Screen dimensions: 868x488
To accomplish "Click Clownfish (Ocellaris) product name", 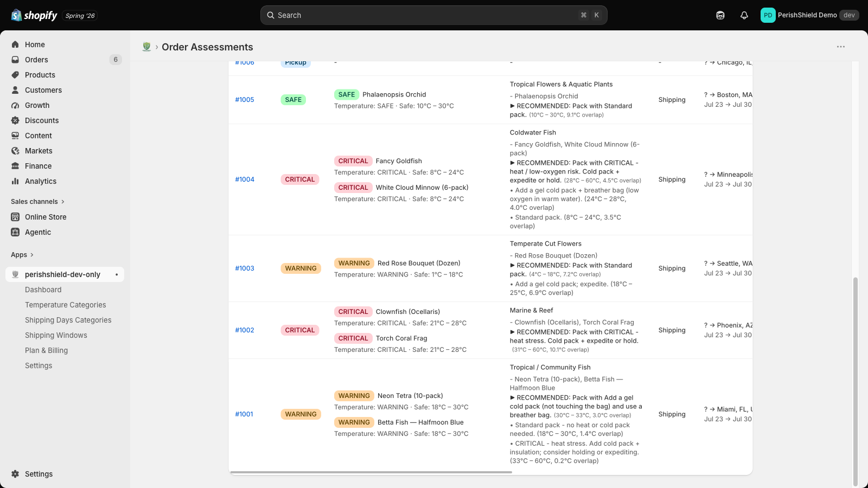I will (408, 312).
